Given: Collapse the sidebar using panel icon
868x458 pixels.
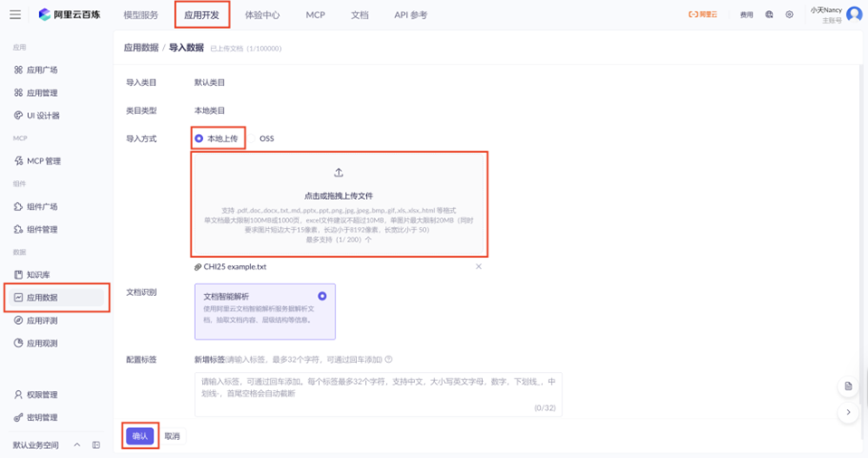Looking at the screenshot, I should [96, 445].
